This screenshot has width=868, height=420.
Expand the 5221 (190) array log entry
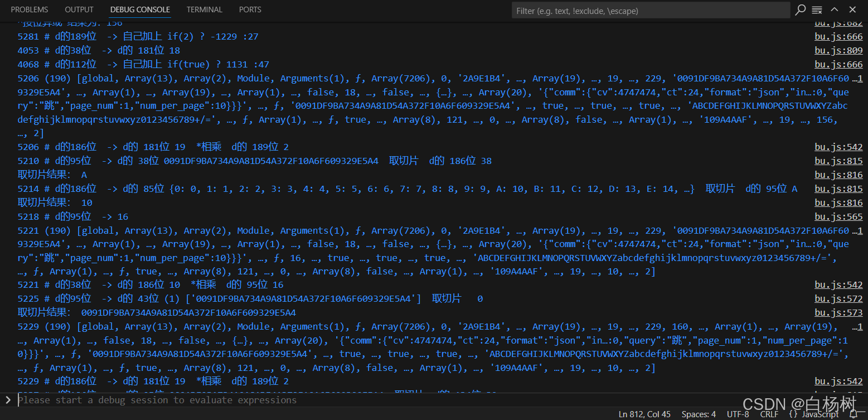click(433, 250)
